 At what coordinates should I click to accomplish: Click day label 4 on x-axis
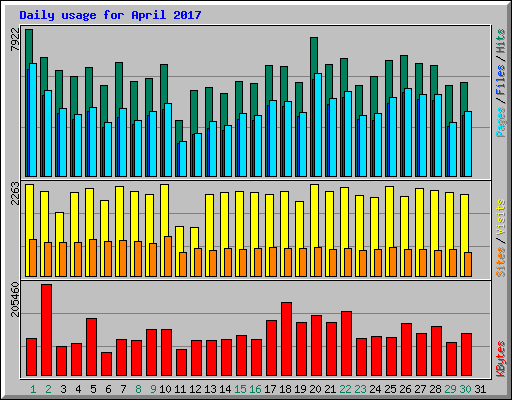coord(78,389)
